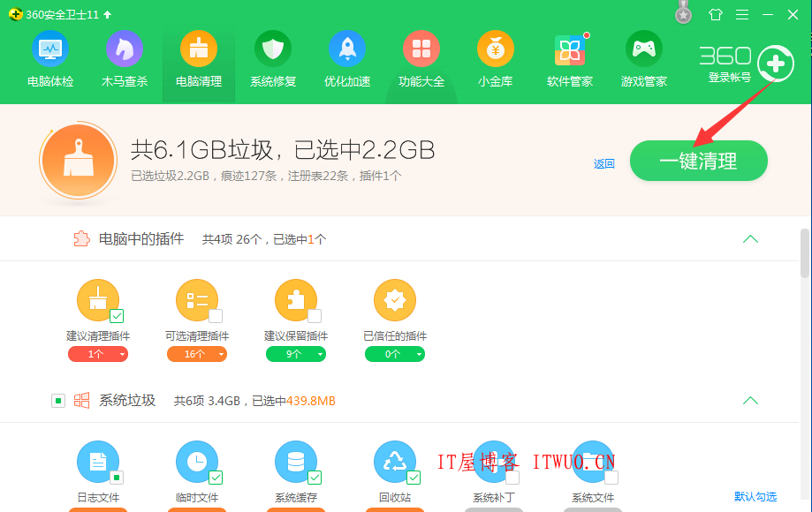812x512 pixels.
Task: Open 优化加速 rocket icon
Action: coord(347,49)
